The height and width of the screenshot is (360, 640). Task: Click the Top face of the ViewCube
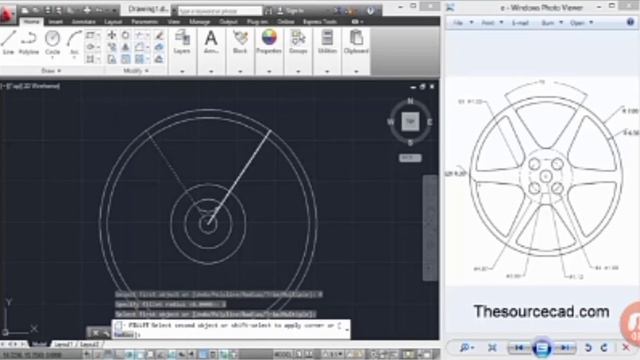410,122
